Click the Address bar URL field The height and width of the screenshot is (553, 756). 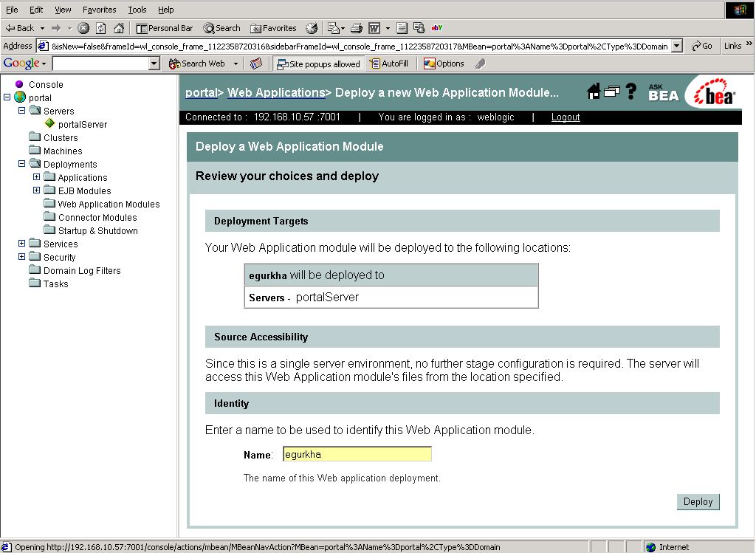click(x=360, y=47)
